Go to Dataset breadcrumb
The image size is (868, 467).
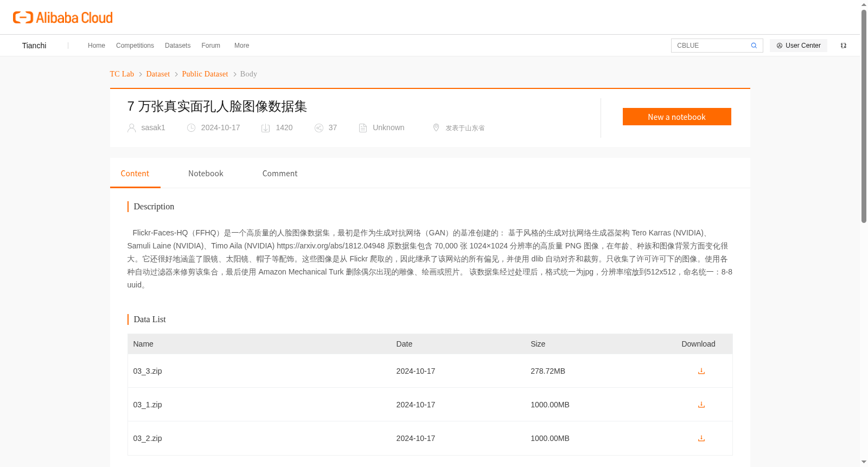pos(158,74)
